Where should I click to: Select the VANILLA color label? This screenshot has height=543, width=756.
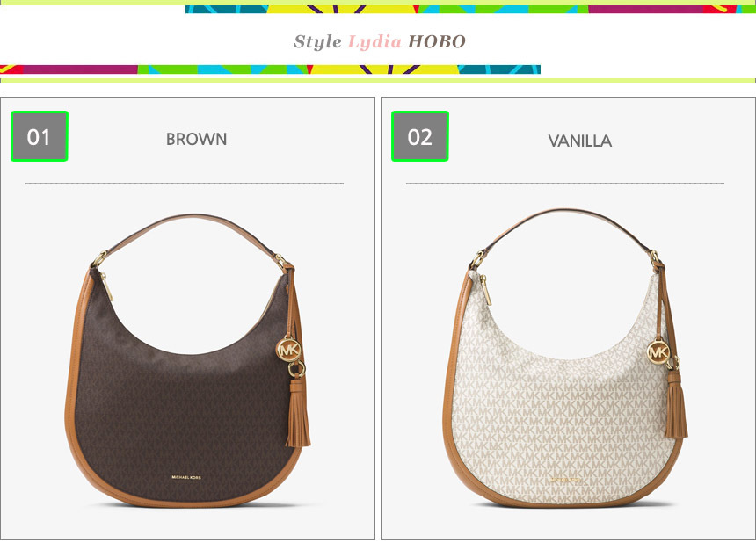(580, 141)
